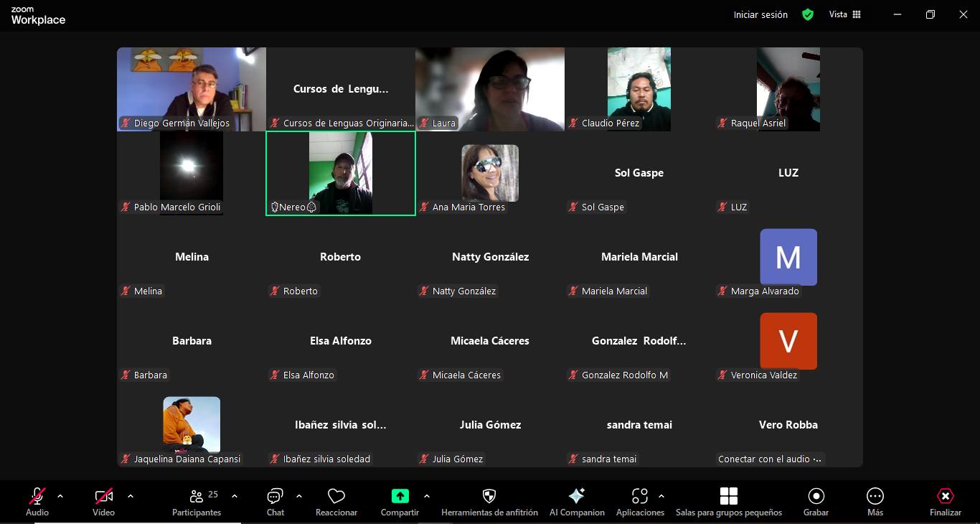Open the Vista layout menu
980x524 pixels.
pyautogui.click(x=844, y=14)
